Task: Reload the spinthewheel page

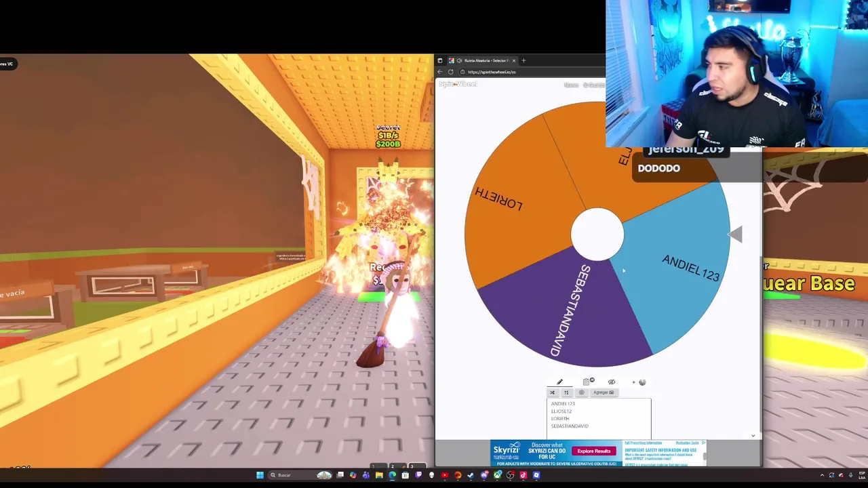Action: tap(450, 72)
